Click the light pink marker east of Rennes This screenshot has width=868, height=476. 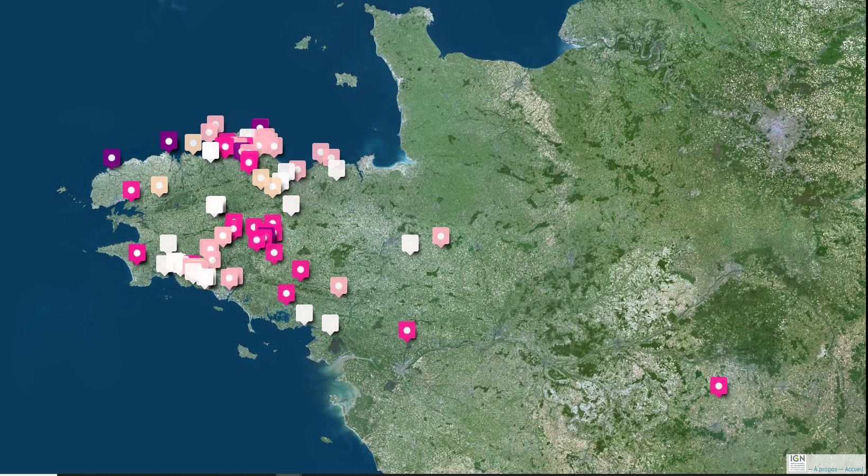[x=441, y=236]
